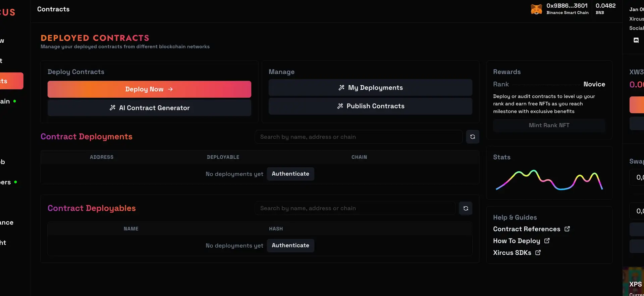This screenshot has width=644, height=296.
Task: Authenticate in the Contract Deployments table
Action: coord(290,174)
